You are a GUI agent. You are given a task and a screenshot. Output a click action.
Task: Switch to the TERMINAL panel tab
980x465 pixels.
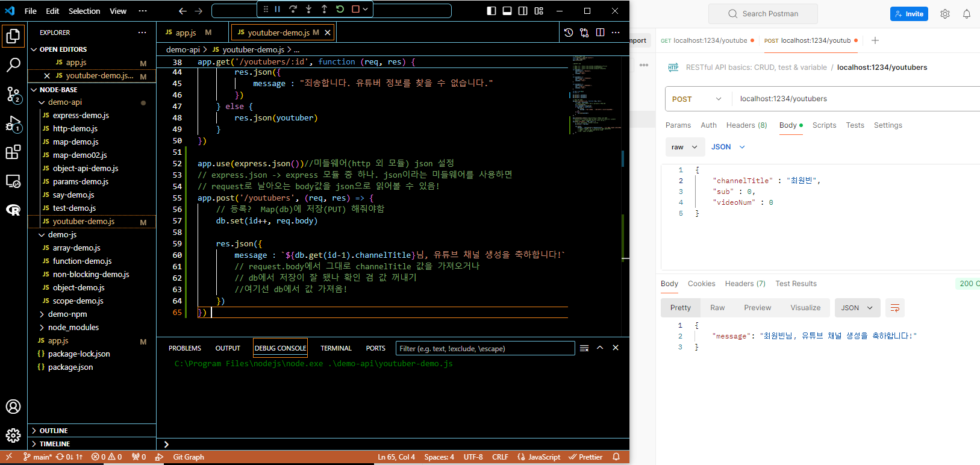click(x=336, y=348)
